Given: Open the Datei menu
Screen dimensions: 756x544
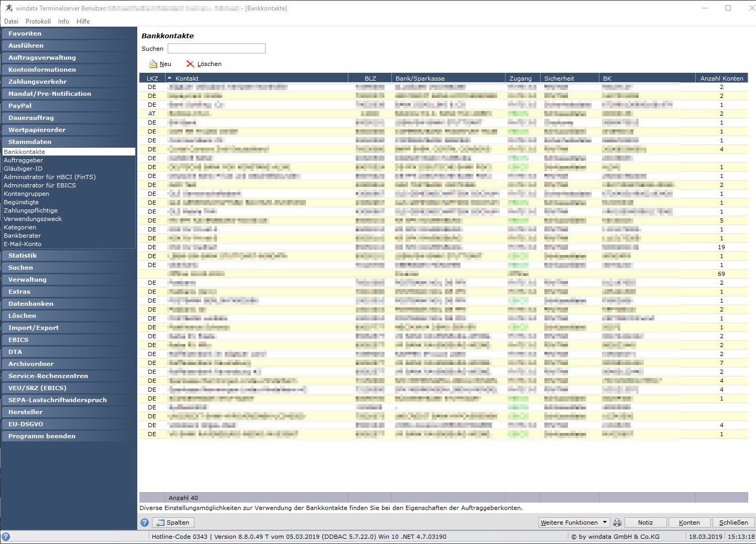Looking at the screenshot, I should 11,21.
